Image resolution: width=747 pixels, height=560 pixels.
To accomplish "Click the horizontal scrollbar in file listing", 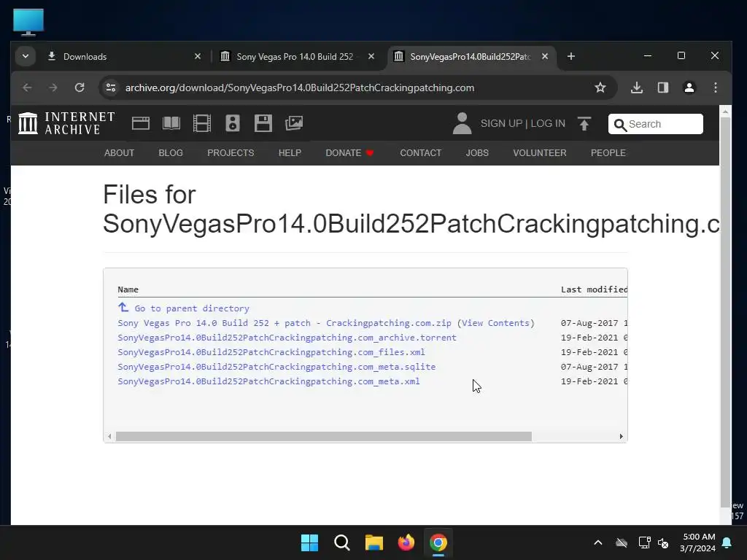I will 323,437.
